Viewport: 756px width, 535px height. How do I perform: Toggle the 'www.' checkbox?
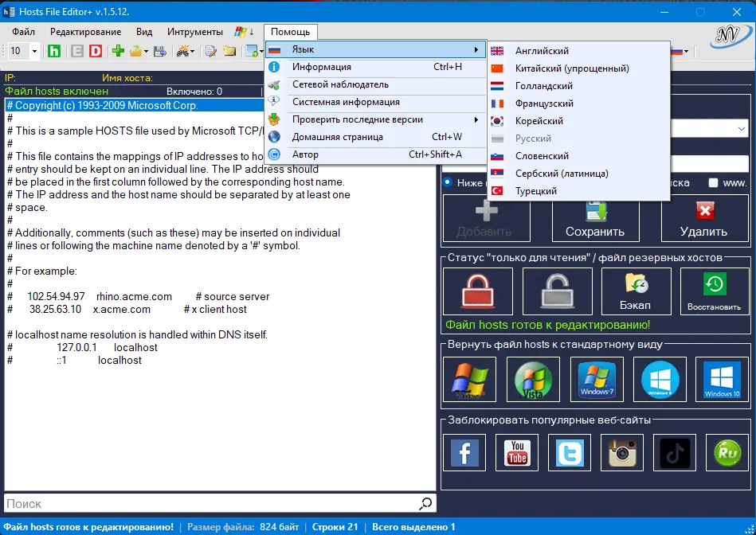713,182
